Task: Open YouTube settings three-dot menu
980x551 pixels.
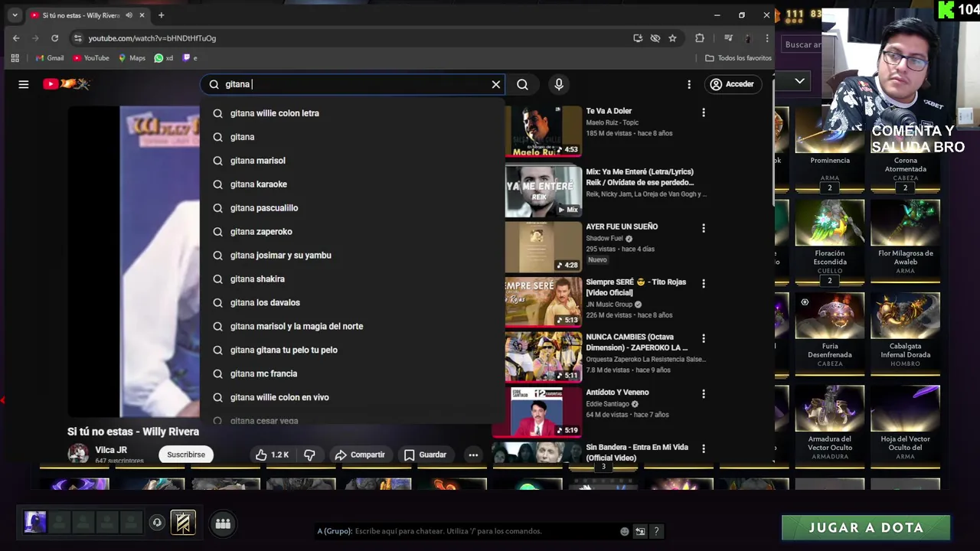Action: point(689,84)
